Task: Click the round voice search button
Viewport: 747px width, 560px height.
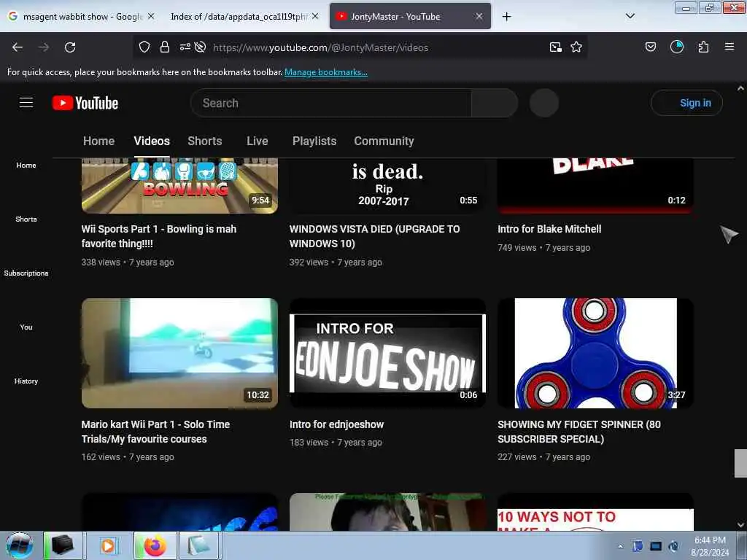Action: coord(544,103)
